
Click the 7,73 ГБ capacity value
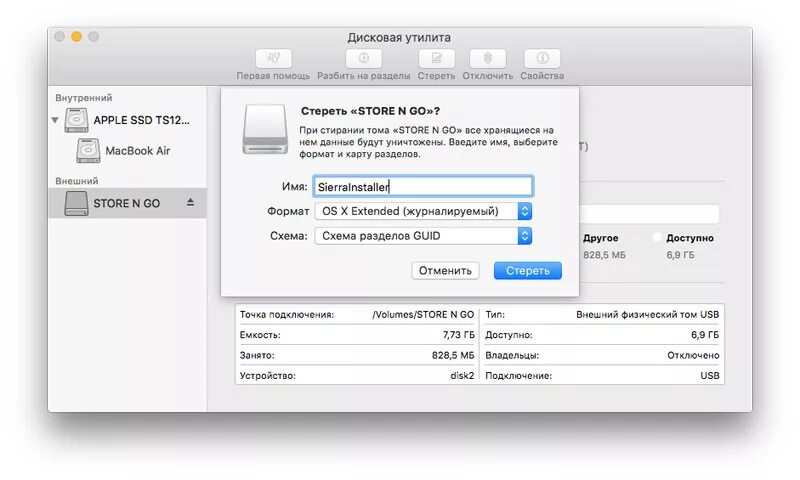coord(458,335)
